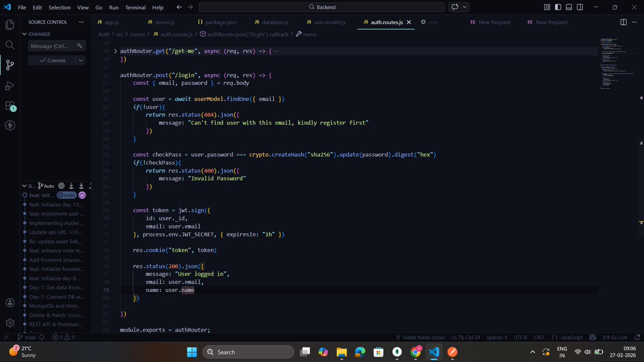Click 'routes' breadcrumb segment
The height and width of the screenshot is (362, 644).
click(137, 34)
